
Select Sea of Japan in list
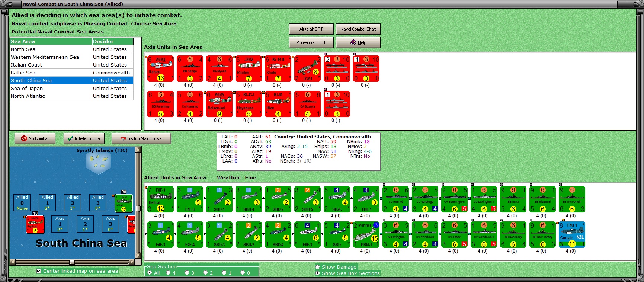pyautogui.click(x=72, y=88)
